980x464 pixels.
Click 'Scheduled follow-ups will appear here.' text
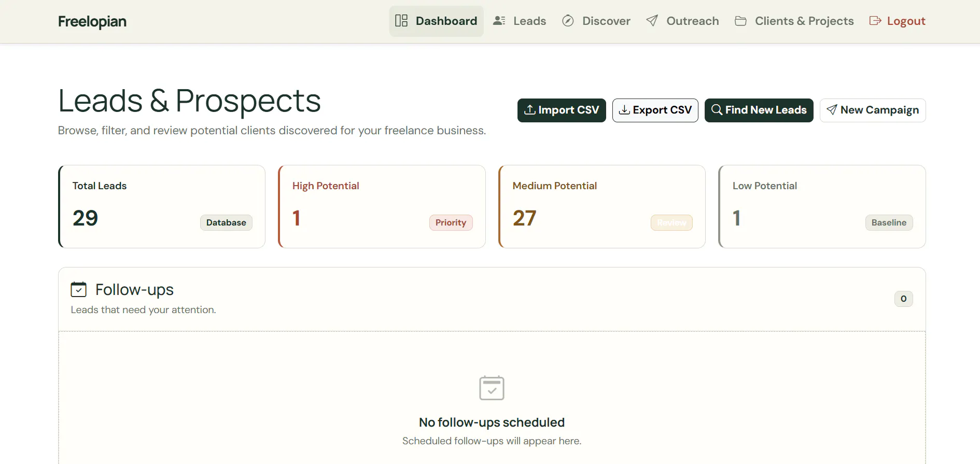[x=492, y=441]
